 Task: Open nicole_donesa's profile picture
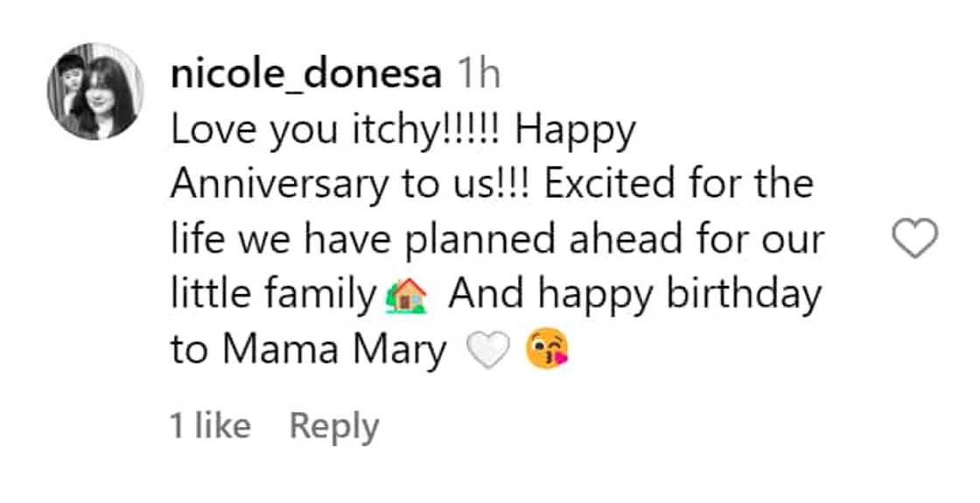(95, 92)
